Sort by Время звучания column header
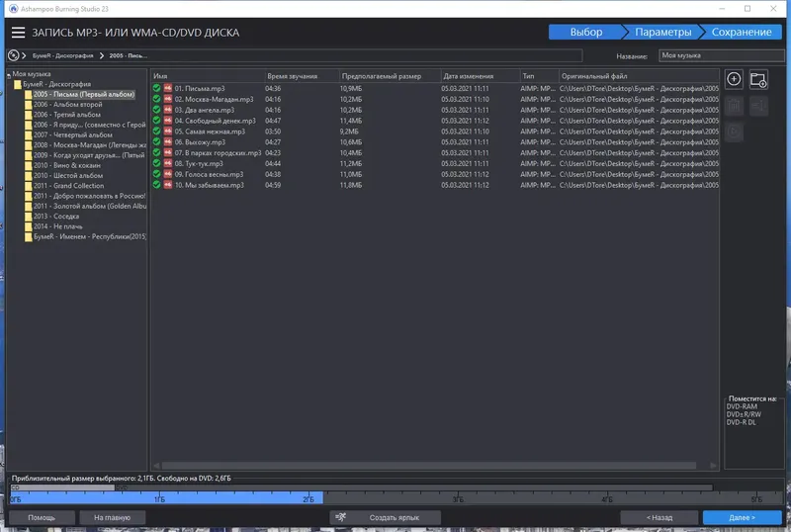Viewport: 791px width, 532px height. tap(303, 76)
